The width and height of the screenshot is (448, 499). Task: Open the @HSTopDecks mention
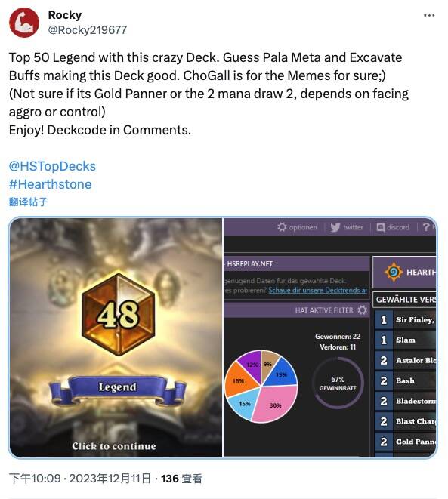tap(52, 166)
